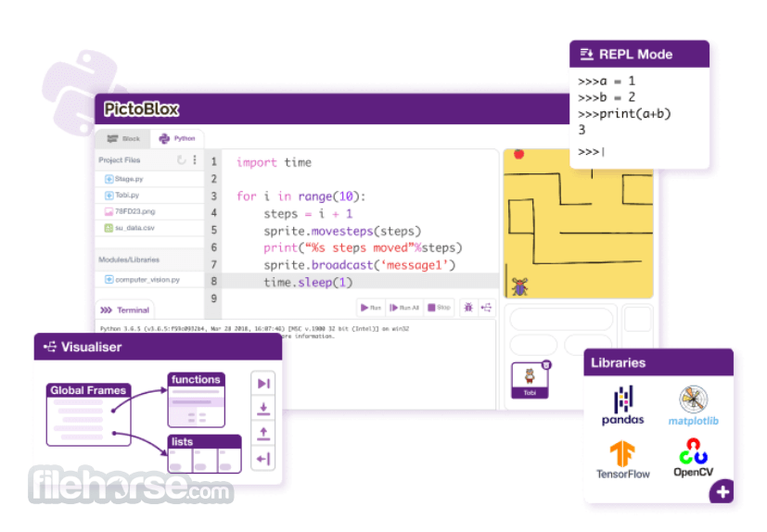The image size is (767, 532).
Task: Click 'sprite.movesteps(steps)' on line 5
Action: pos(342,231)
